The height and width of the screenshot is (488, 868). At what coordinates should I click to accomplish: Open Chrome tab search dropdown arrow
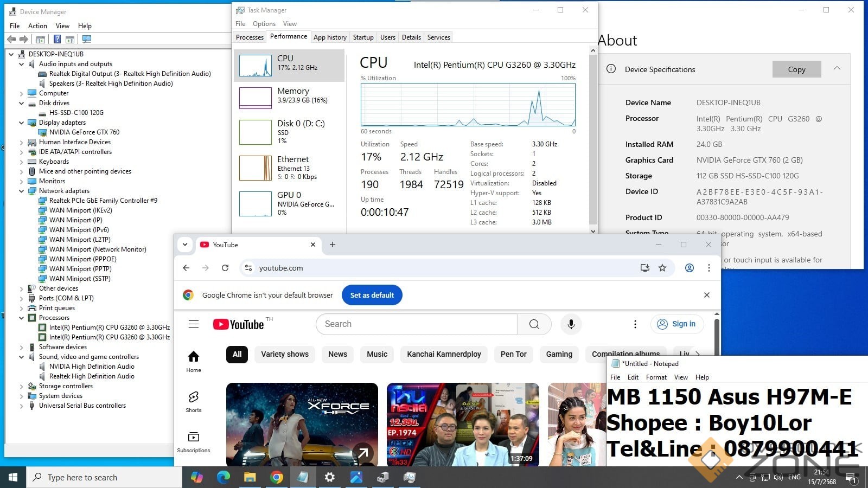pyautogui.click(x=185, y=245)
